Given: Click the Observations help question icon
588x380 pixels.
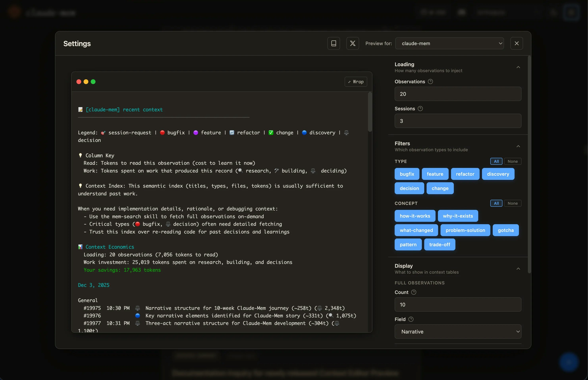Looking at the screenshot, I should point(430,81).
